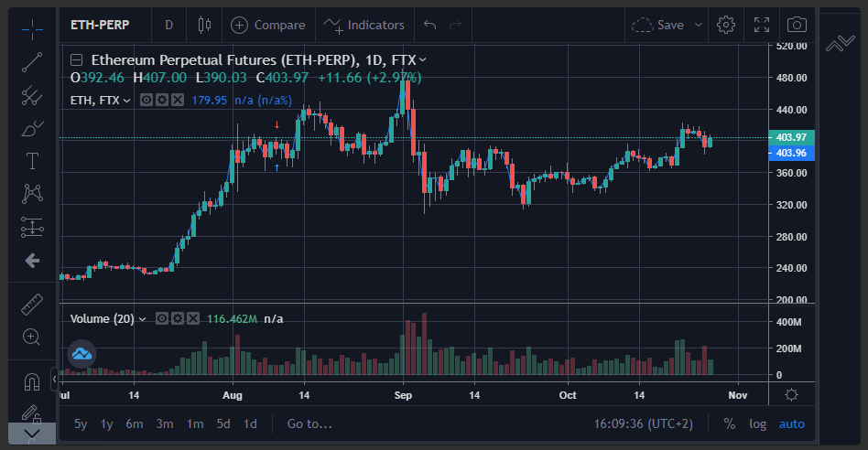The width and height of the screenshot is (868, 450).
Task: Open the Save dropdown arrow
Action: point(699,25)
